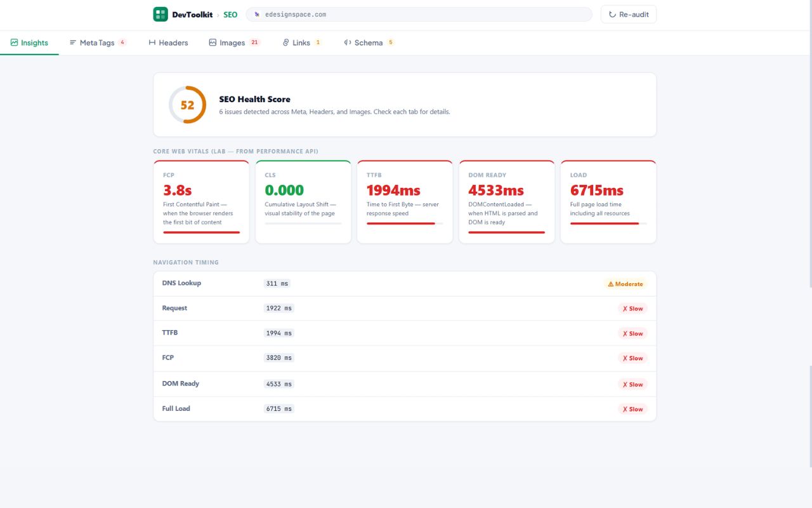Click the SEO Health Score heading
The height and width of the screenshot is (508, 812).
[x=254, y=99]
